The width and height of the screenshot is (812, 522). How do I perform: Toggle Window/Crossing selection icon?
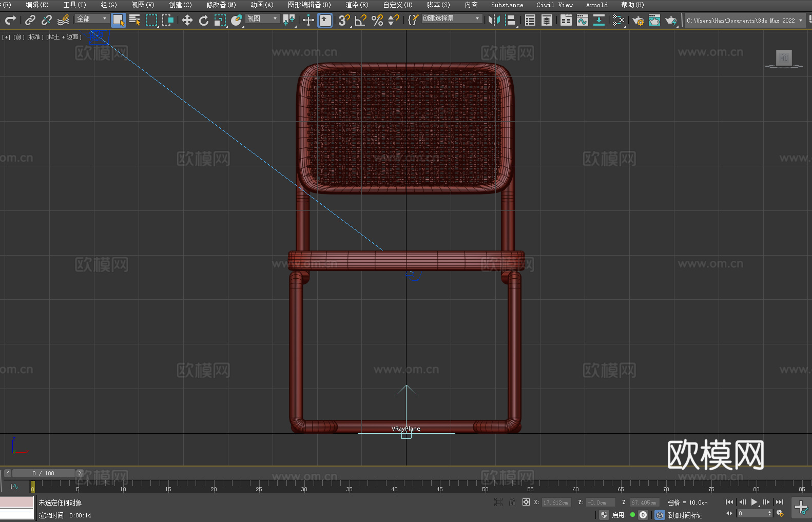[168, 20]
